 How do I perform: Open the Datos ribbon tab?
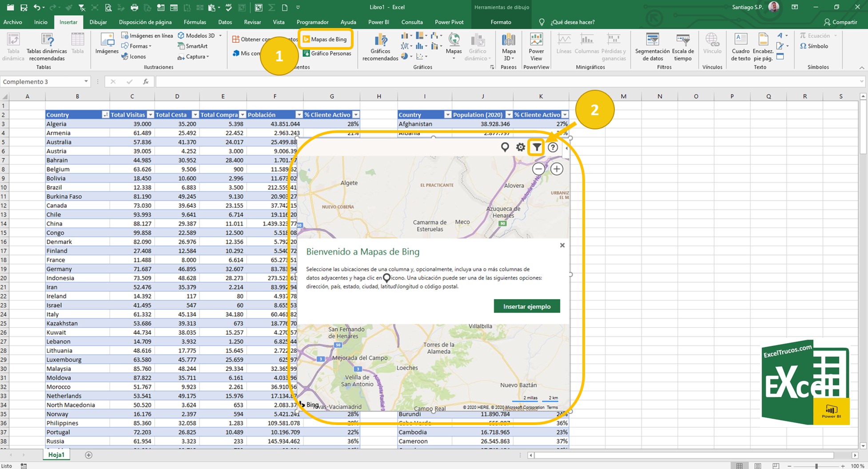(225, 22)
